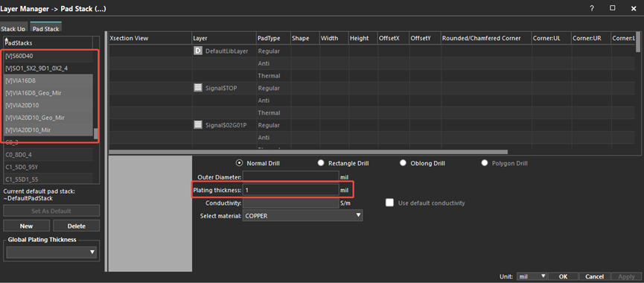Screen dimensions: 644x283
Task: Click the Height column header
Action: (363, 38)
